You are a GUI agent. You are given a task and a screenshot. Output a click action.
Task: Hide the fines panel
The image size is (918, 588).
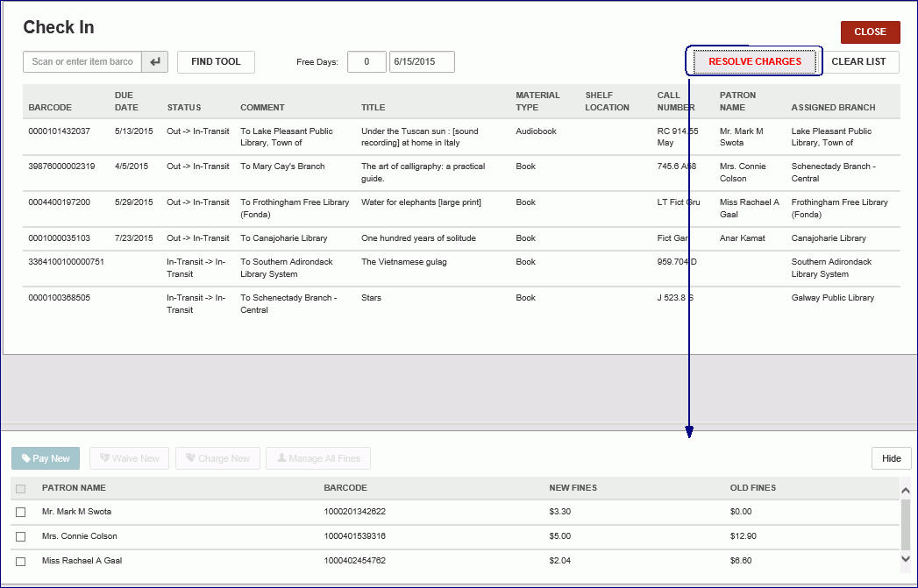[891, 458]
